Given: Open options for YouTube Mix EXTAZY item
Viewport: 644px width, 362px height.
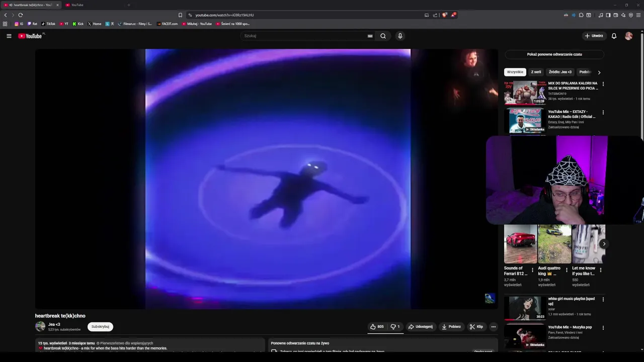Looking at the screenshot, I should point(603,113).
